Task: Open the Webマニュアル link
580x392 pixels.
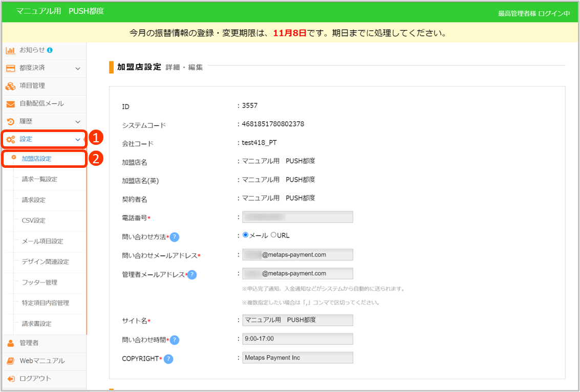Action: pyautogui.click(x=42, y=361)
